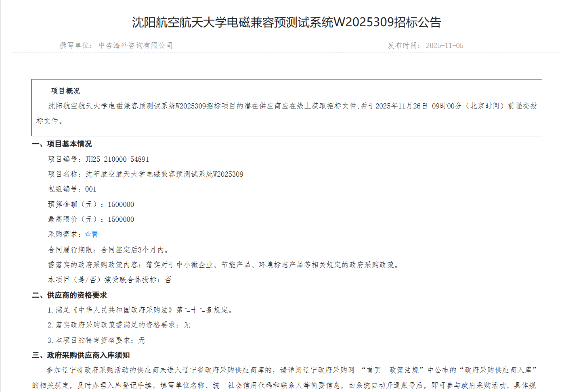Click requirement 3 本项目的特定资格要求

pyautogui.click(x=96, y=340)
